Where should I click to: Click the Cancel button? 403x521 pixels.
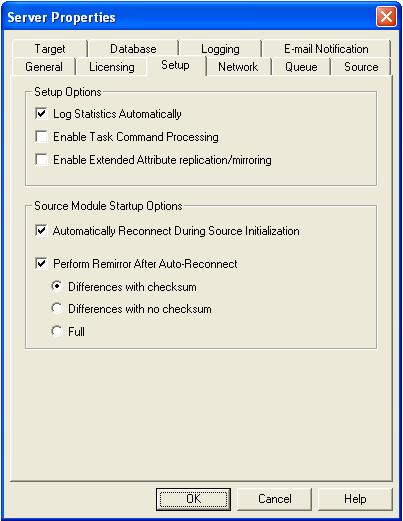(275, 499)
